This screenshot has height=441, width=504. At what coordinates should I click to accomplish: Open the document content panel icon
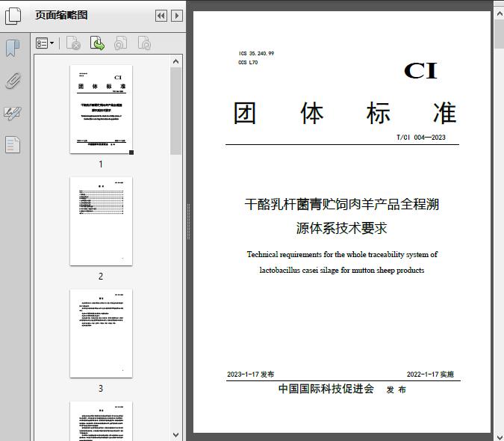click(x=13, y=144)
